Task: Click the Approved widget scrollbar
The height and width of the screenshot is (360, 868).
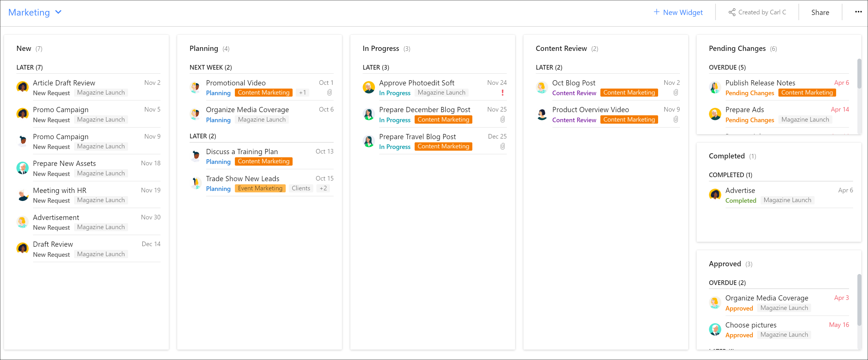Action: click(x=859, y=300)
